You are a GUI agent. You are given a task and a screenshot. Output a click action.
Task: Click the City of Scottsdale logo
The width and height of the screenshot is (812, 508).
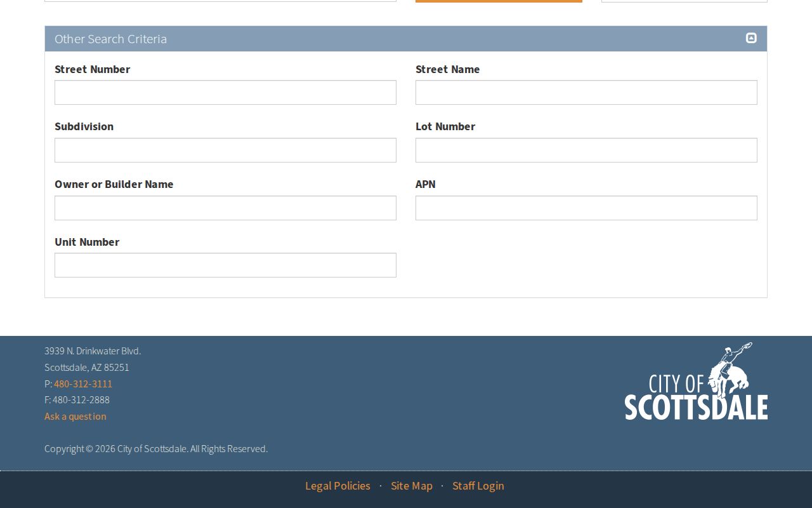point(696,381)
